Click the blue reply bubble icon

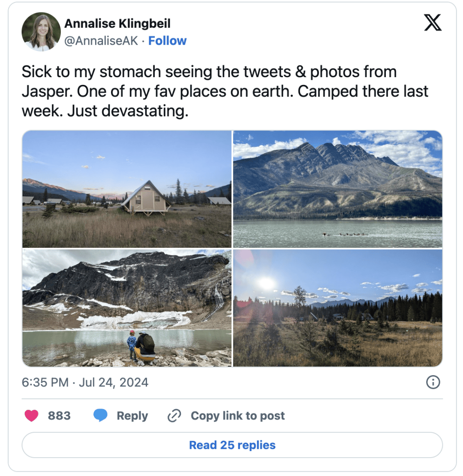(x=100, y=415)
